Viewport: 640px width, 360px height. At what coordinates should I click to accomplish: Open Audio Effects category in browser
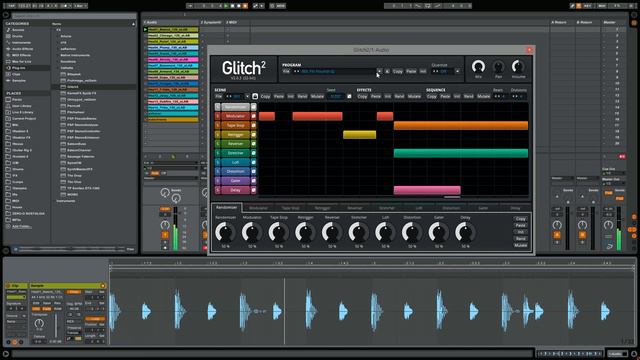click(x=22, y=49)
